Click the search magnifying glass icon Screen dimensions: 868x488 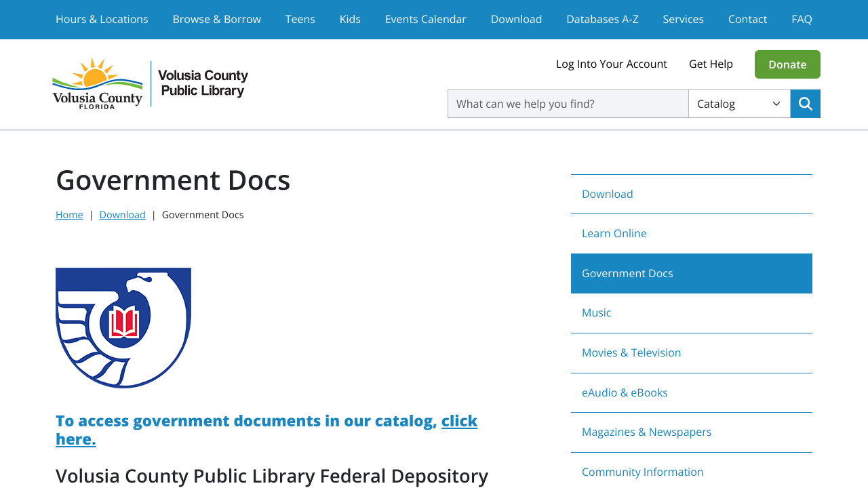(805, 103)
